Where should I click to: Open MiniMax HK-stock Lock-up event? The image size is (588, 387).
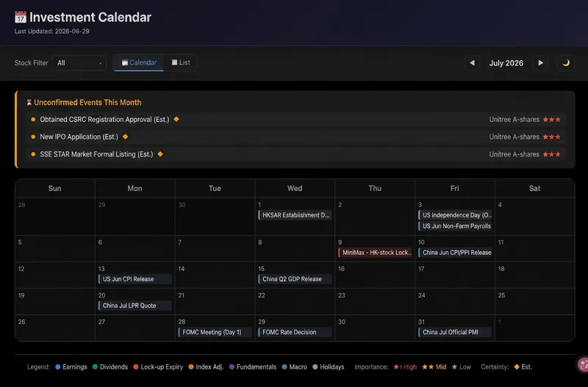click(375, 253)
